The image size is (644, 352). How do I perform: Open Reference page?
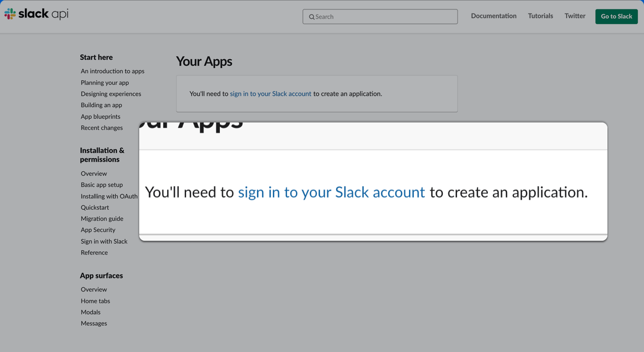94,253
